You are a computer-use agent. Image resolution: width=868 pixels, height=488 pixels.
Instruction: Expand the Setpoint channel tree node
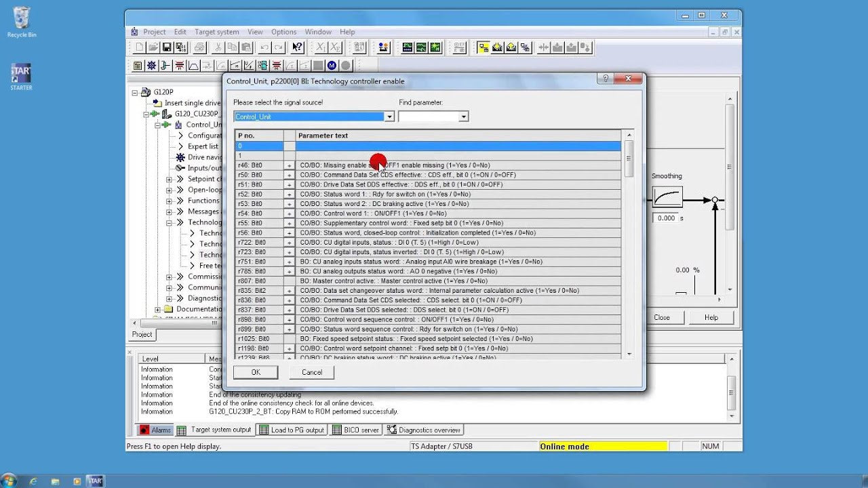pos(170,180)
